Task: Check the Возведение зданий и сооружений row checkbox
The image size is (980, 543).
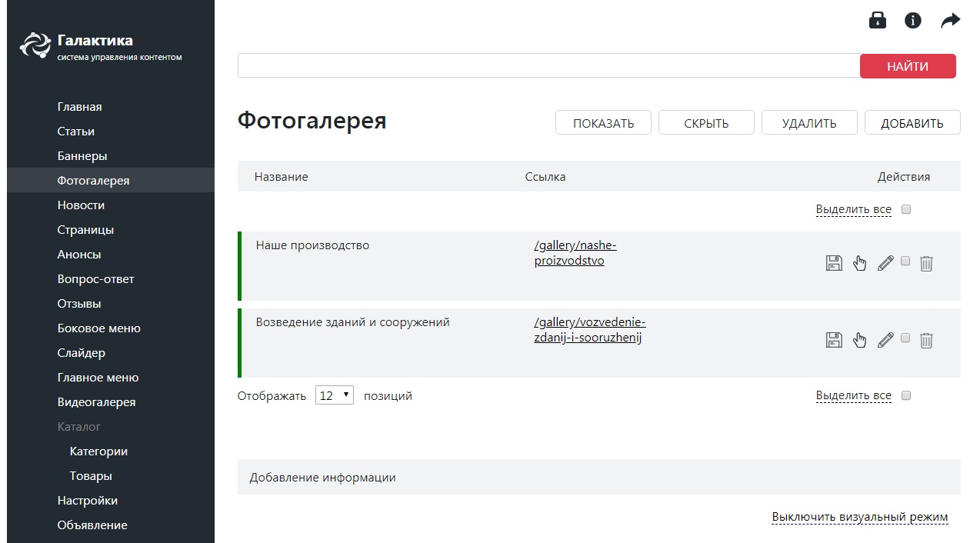Action: 905,338
